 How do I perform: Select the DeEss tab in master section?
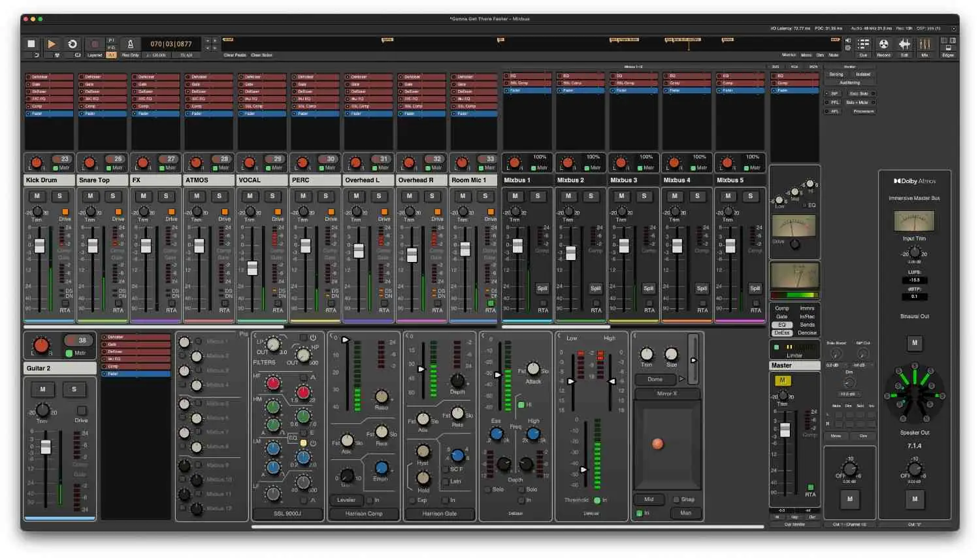(x=782, y=333)
